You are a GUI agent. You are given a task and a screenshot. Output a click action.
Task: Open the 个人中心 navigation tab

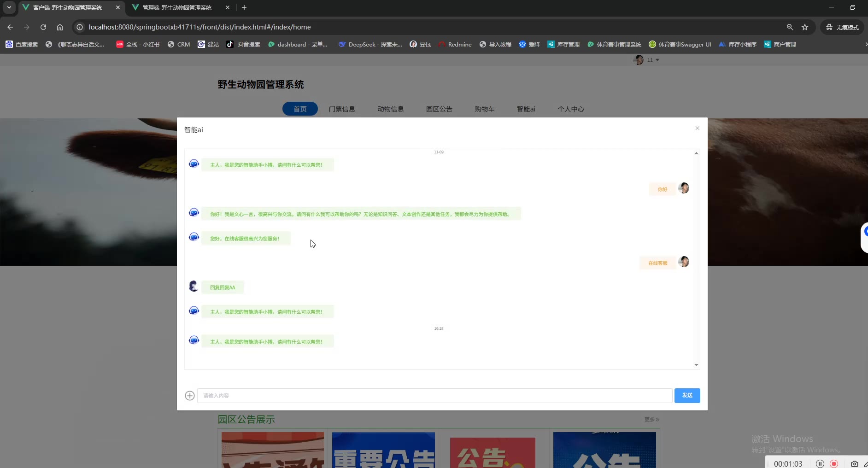571,109
